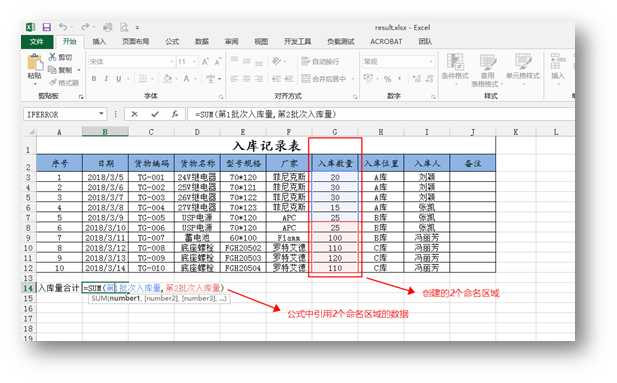This screenshot has height=383, width=617.
Task: Click the quick print icon in title bar
Action: (107, 27)
